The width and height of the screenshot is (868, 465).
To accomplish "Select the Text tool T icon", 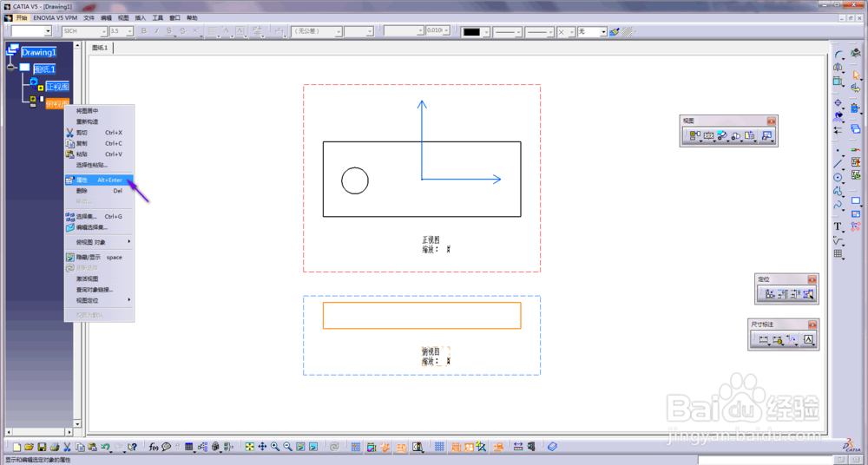I will tap(838, 226).
